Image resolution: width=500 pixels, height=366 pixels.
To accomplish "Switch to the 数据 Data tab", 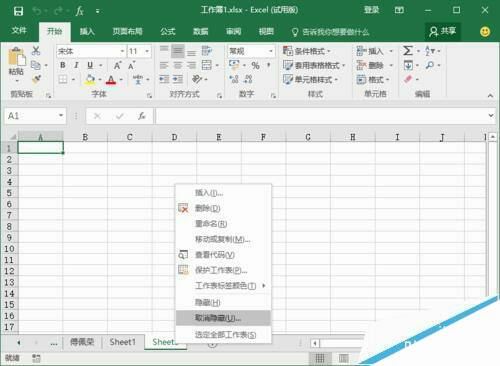I will point(201,32).
